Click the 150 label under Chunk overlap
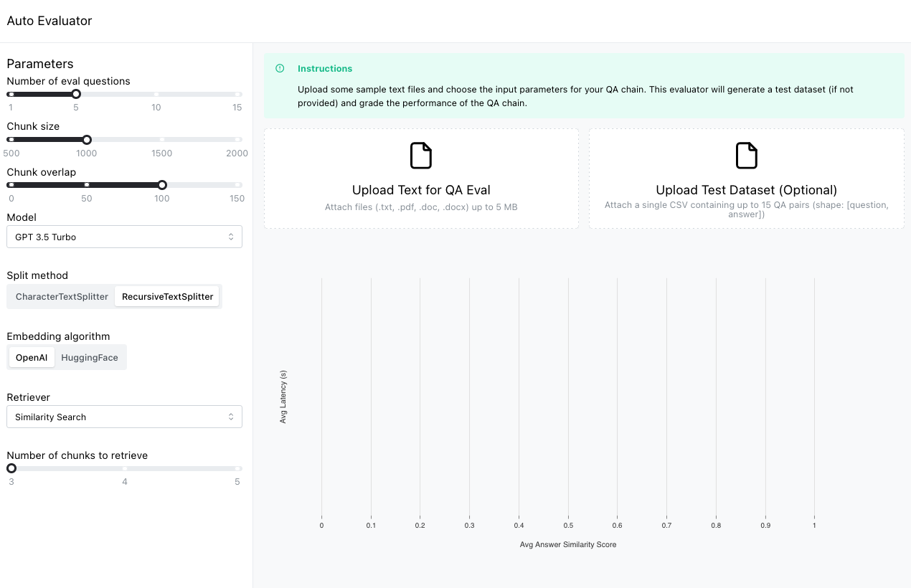Image resolution: width=911 pixels, height=588 pixels. [237, 199]
